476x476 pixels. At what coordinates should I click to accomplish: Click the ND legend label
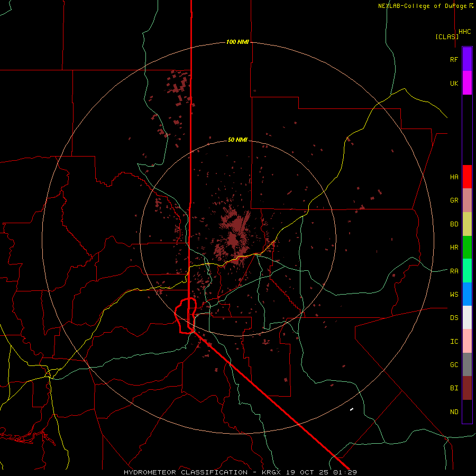tap(454, 412)
